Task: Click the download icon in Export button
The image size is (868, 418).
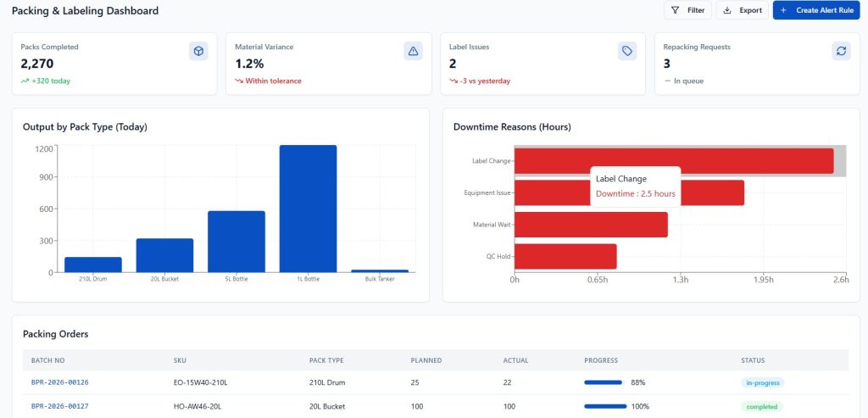Action: 727,10
